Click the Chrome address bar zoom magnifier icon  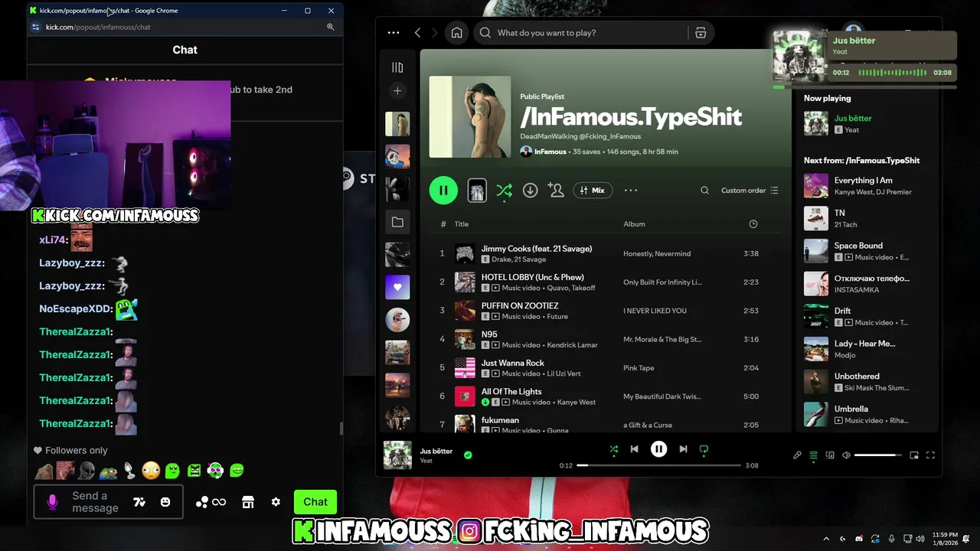(x=331, y=27)
